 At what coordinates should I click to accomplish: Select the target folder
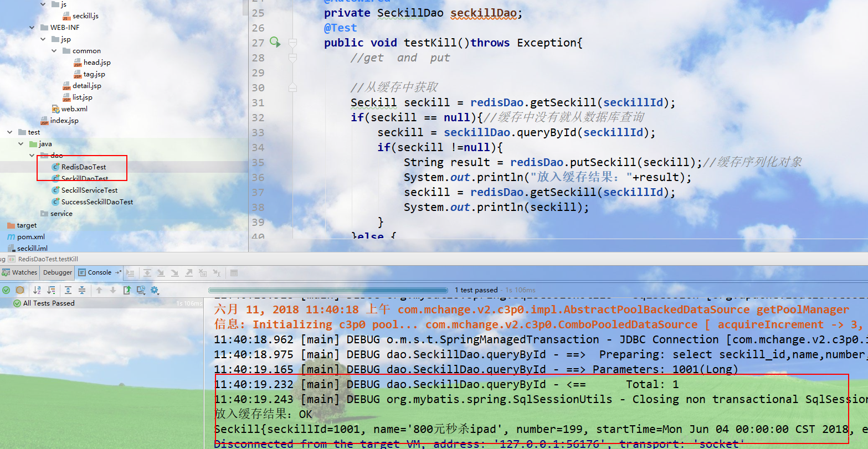click(x=22, y=225)
